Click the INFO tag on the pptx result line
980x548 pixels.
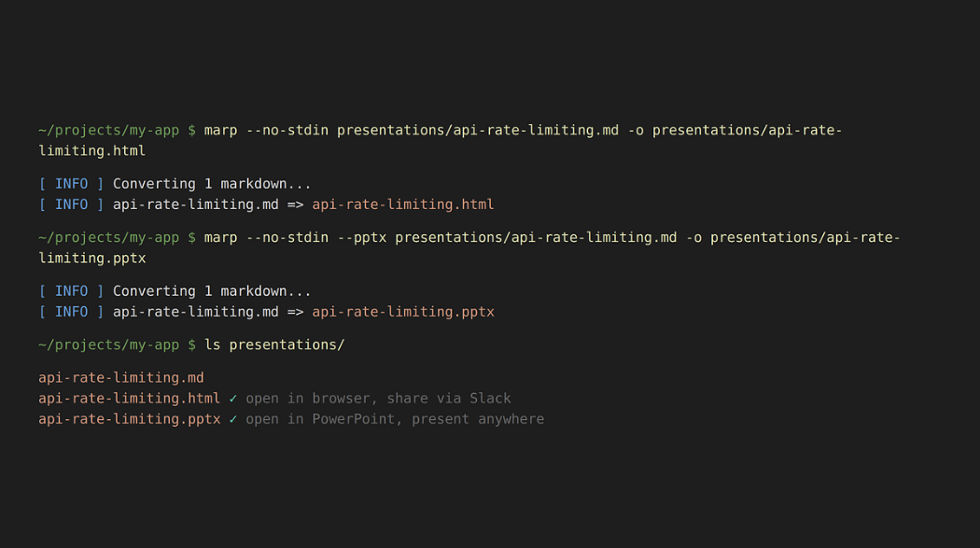click(x=71, y=312)
